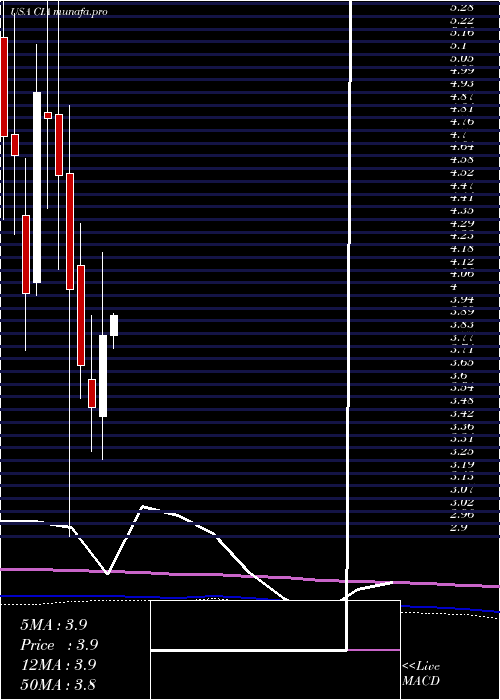This screenshot has height=700, width=500.
Task: Click the 2.9 price axis label
Action: click(x=458, y=528)
